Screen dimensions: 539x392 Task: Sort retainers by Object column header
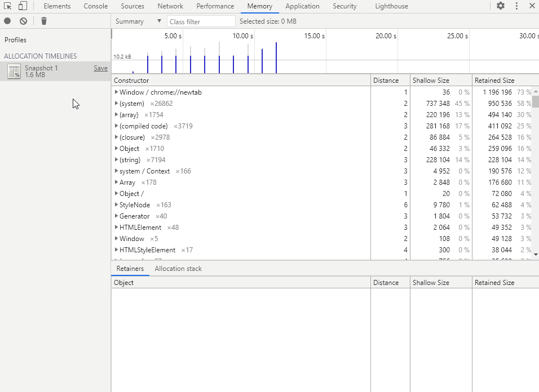(241, 283)
